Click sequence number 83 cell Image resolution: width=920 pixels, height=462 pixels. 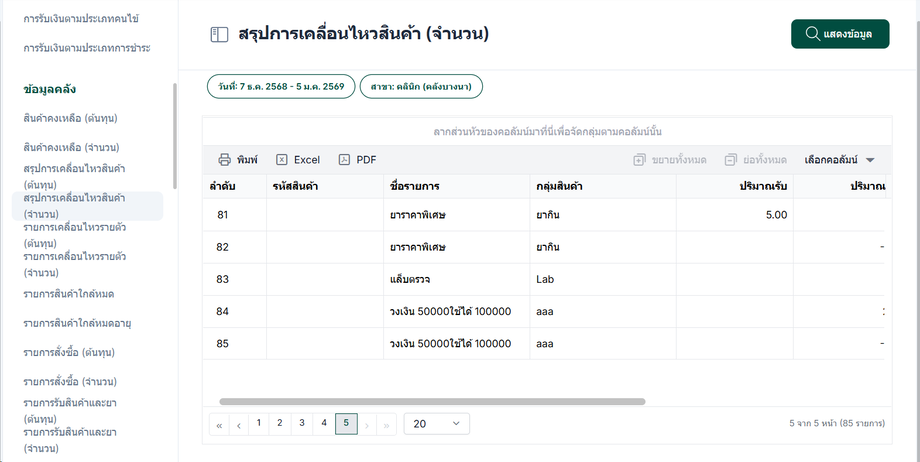point(222,279)
